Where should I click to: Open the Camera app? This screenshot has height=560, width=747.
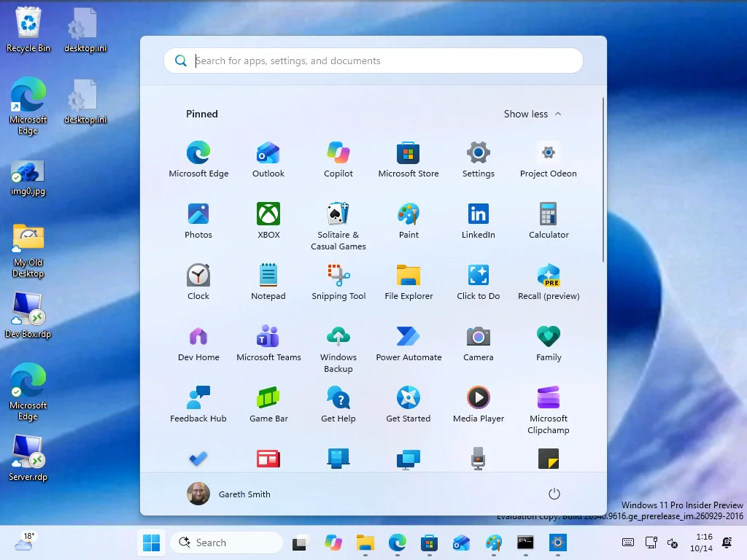tap(479, 343)
